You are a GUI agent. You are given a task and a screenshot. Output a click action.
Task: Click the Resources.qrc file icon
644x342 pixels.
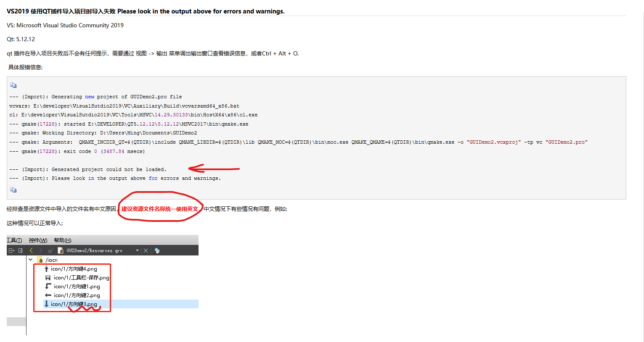point(61,250)
